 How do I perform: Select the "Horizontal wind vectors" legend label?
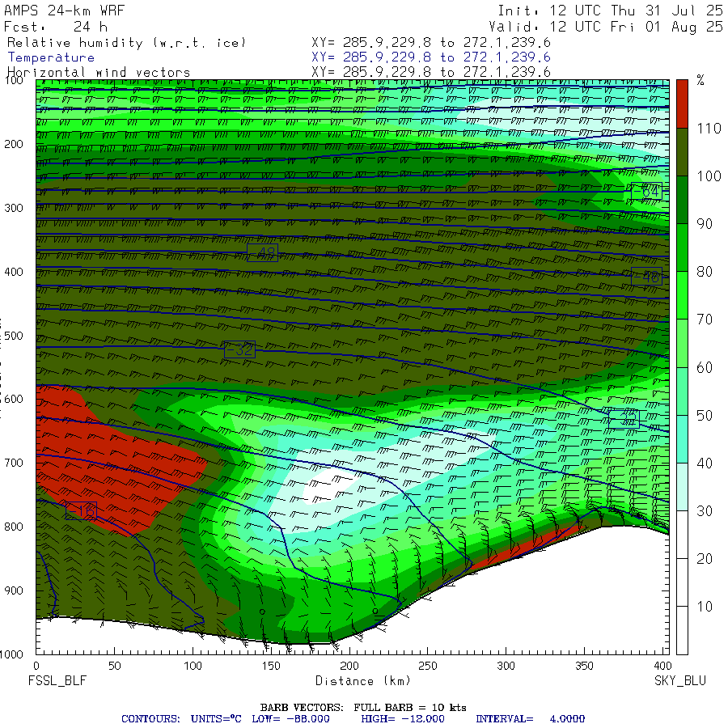99,73
